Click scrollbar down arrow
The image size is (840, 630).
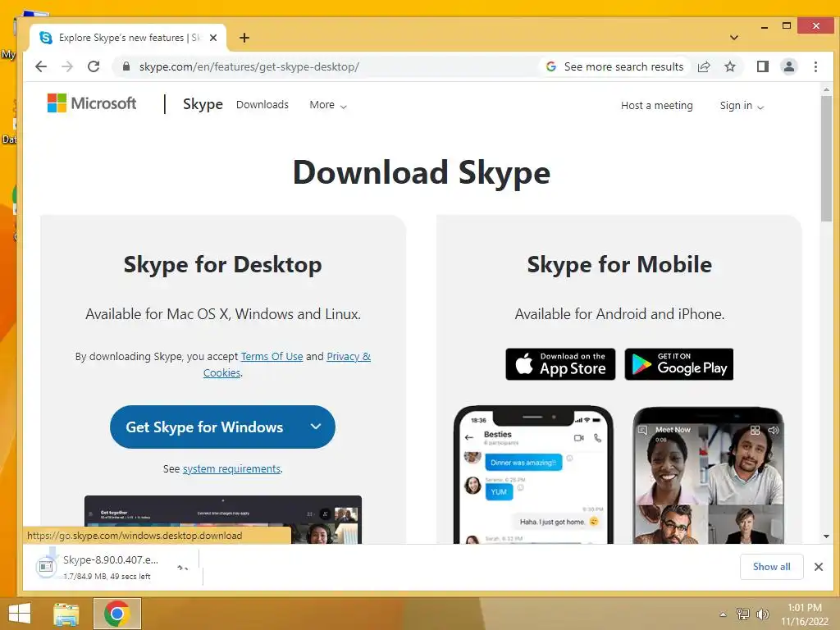[826, 536]
